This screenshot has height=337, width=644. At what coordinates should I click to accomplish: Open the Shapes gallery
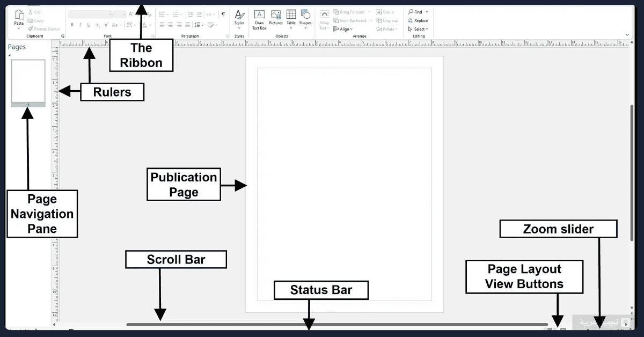(305, 19)
